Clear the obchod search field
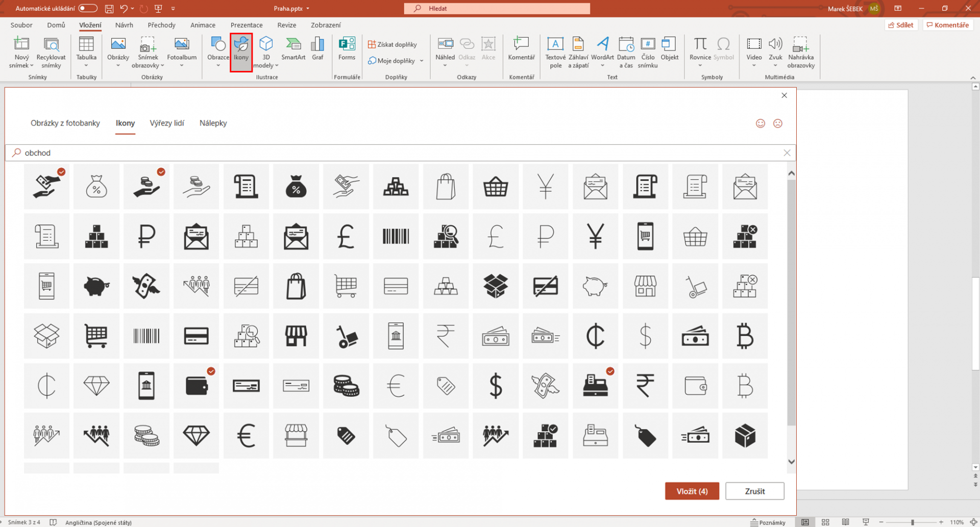 click(x=787, y=153)
